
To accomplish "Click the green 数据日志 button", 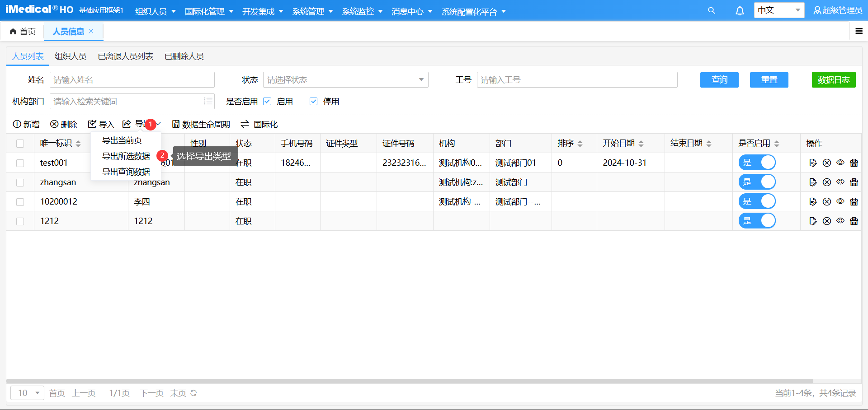I will click(x=833, y=80).
